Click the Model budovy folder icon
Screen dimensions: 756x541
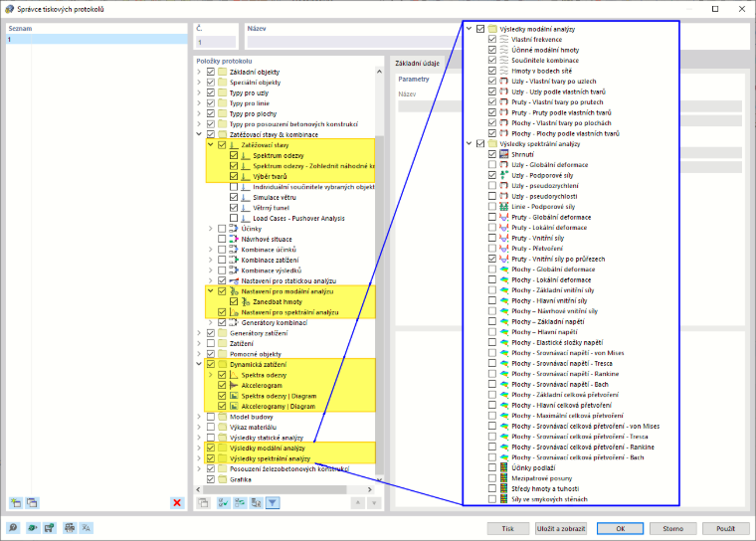pyautogui.click(x=222, y=417)
